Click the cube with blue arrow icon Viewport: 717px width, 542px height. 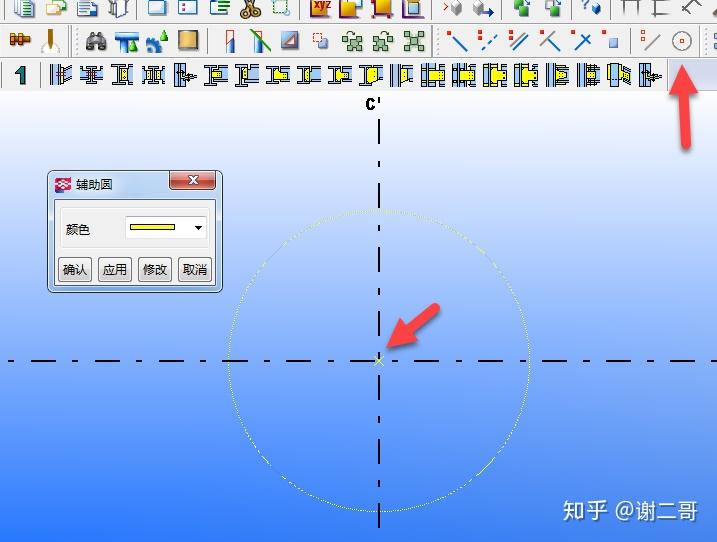click(483, 8)
